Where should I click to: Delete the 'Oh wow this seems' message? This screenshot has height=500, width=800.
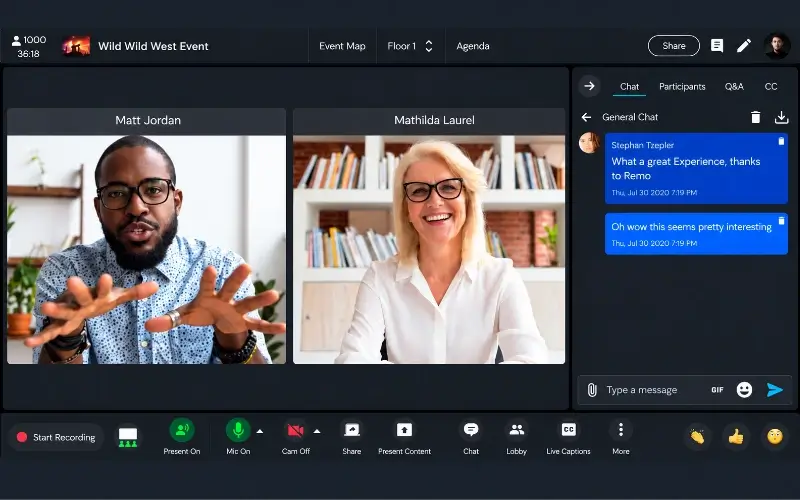tap(781, 220)
